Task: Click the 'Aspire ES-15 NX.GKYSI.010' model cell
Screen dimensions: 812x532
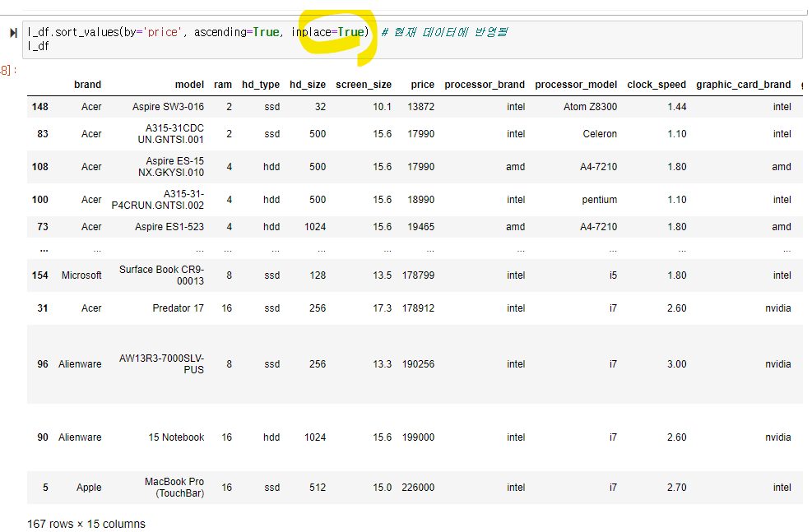Action: [x=171, y=167]
